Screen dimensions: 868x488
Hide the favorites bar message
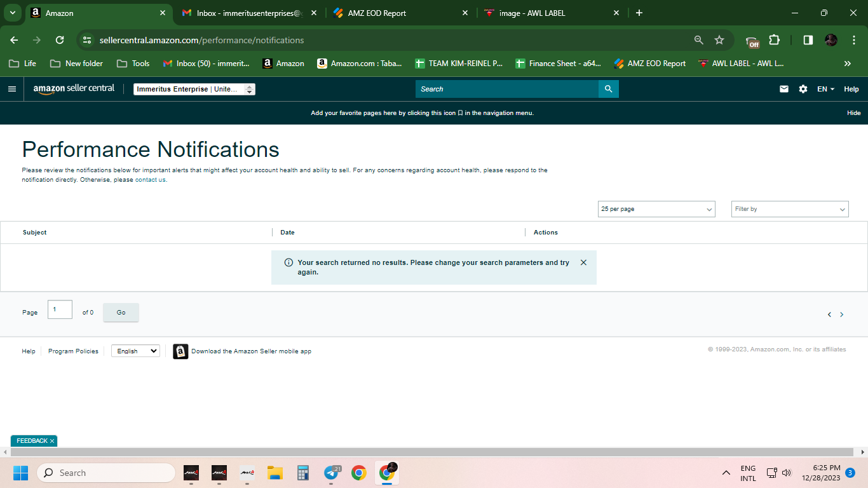point(854,112)
